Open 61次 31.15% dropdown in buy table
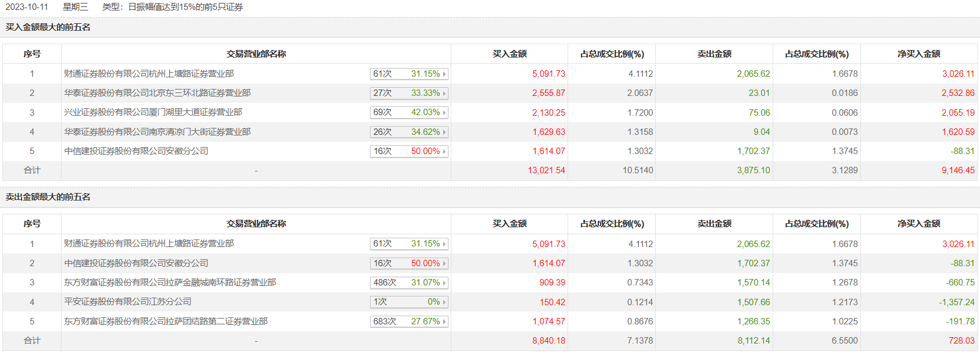Image resolution: width=980 pixels, height=354 pixels. tap(409, 74)
